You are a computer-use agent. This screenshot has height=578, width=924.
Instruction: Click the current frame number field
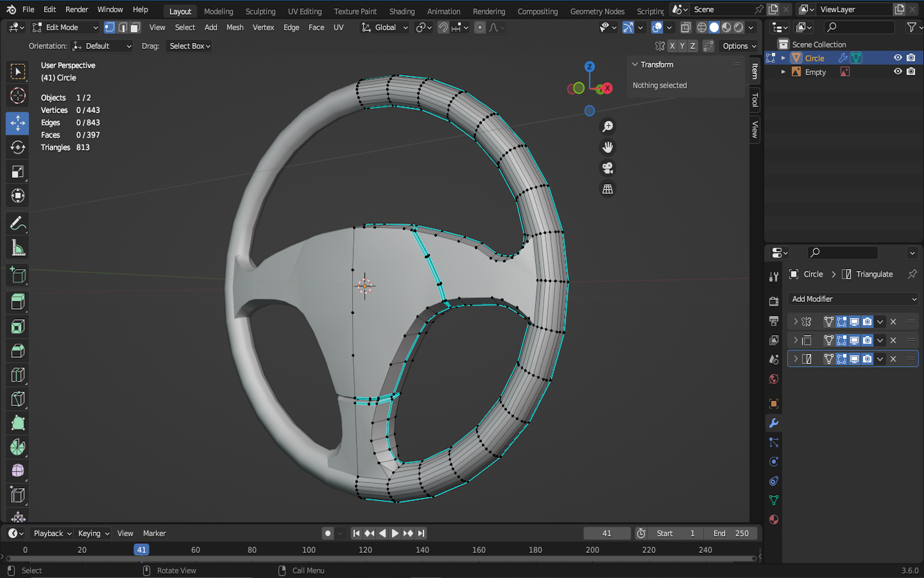point(606,534)
